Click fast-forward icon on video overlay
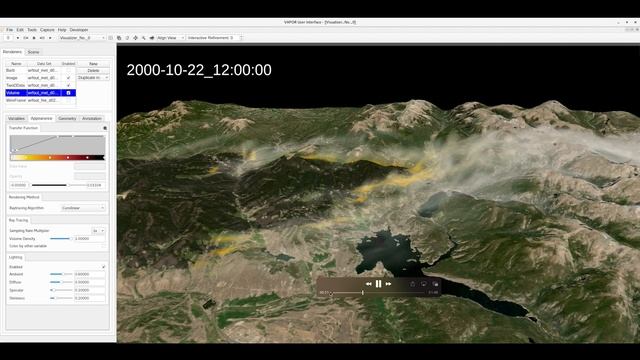640x360 pixels. tap(388, 284)
